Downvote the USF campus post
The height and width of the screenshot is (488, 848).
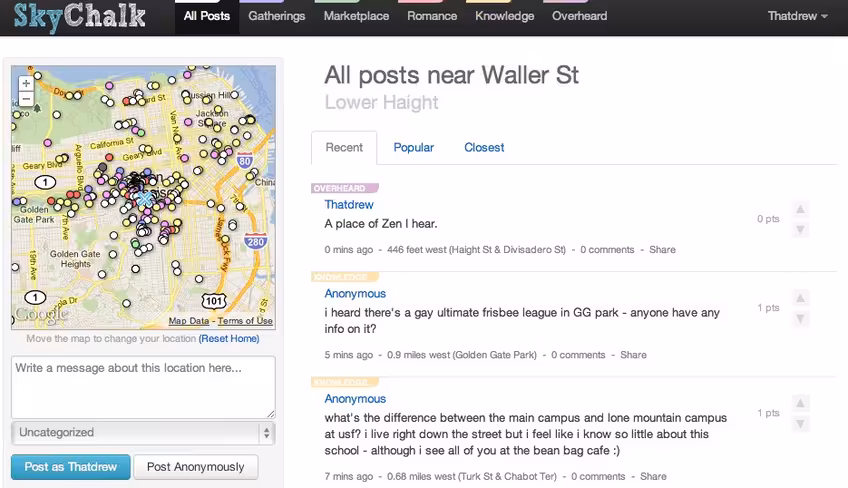pyautogui.click(x=800, y=424)
